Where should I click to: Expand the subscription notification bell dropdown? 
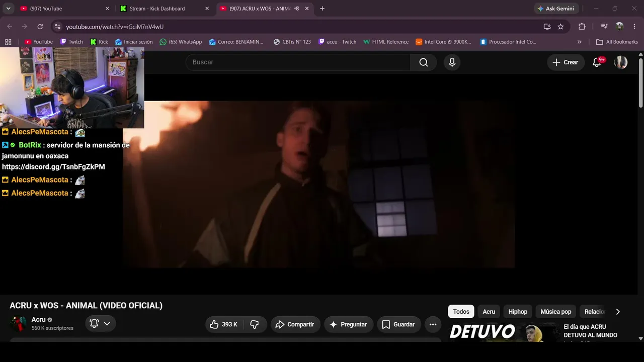100,324
